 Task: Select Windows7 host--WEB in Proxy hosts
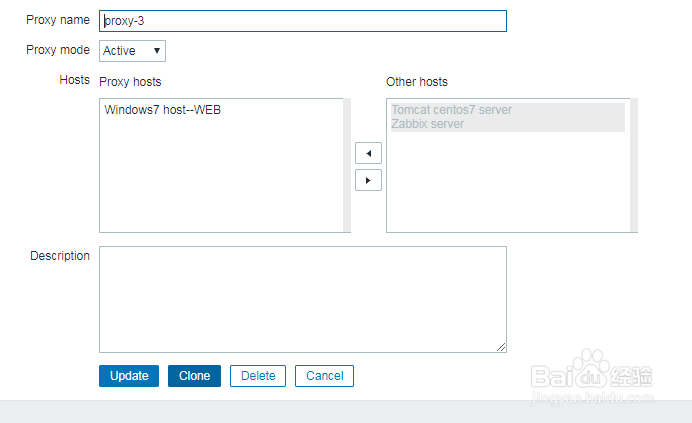[x=162, y=110]
